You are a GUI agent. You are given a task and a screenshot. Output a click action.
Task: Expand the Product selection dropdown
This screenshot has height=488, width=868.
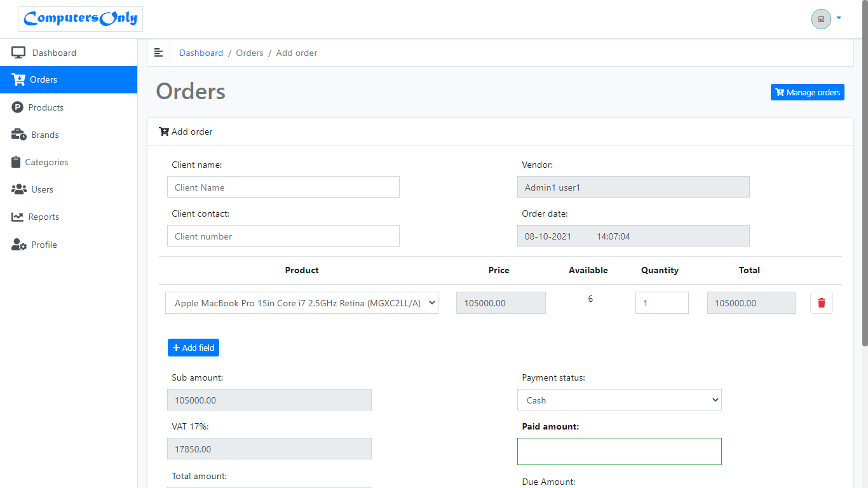point(302,303)
